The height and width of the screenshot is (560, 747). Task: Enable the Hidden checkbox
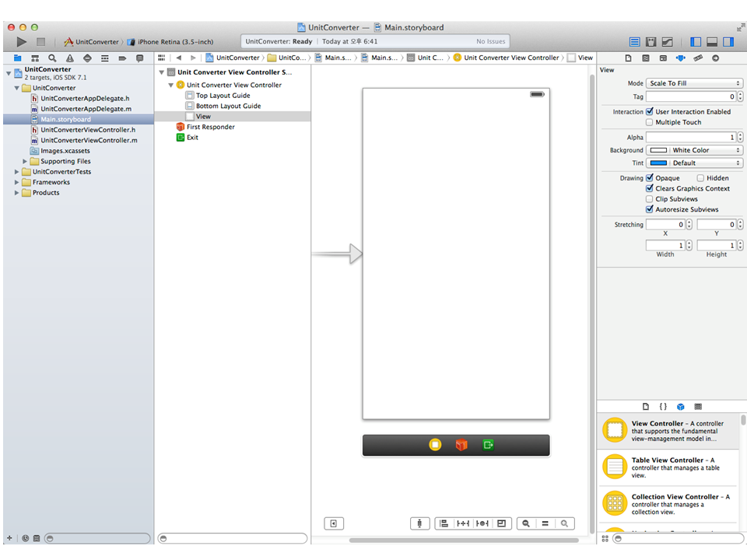700,178
